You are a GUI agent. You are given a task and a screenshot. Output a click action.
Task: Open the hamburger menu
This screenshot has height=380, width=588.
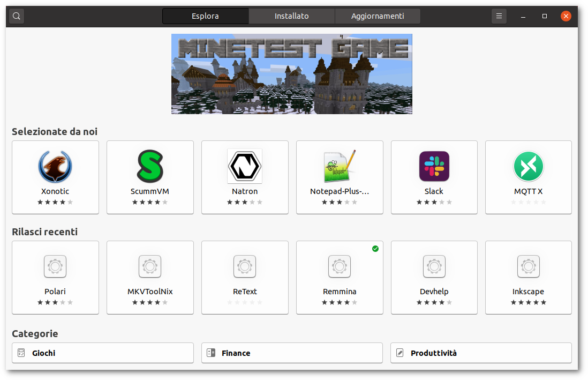[499, 16]
